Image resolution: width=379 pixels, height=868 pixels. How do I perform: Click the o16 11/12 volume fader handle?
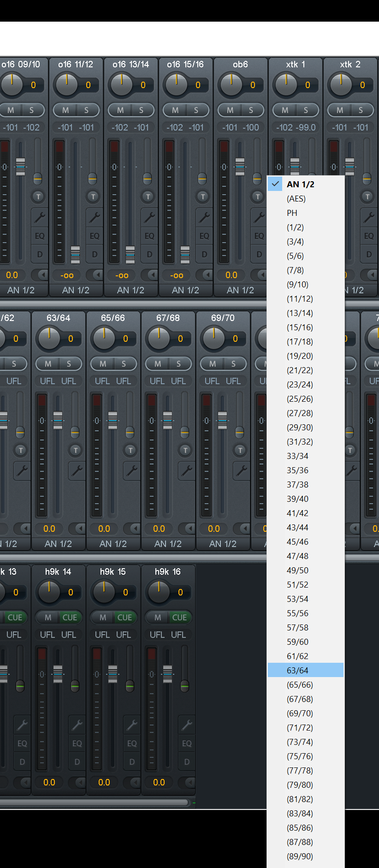pos(75,255)
